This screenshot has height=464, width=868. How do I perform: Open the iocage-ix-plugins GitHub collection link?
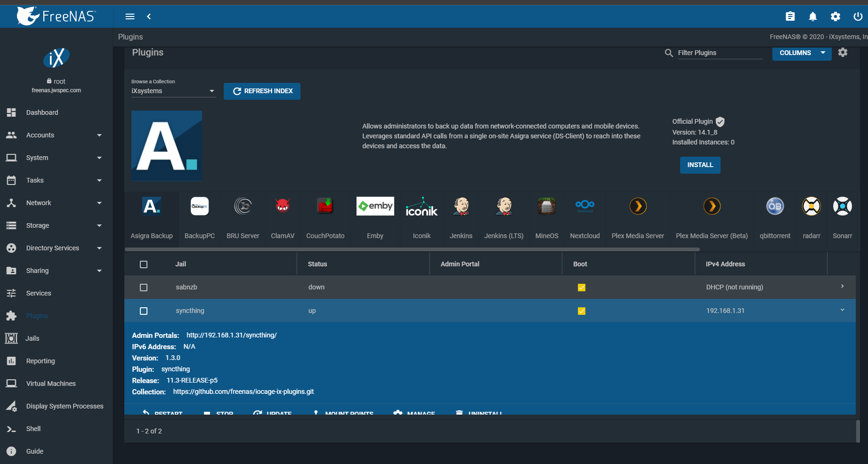[x=243, y=392]
